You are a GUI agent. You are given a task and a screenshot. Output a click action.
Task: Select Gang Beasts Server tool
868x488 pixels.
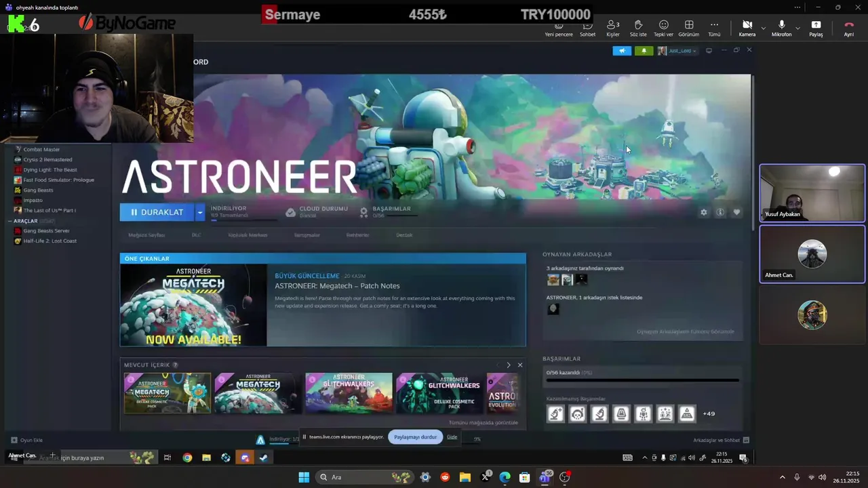[x=46, y=230]
